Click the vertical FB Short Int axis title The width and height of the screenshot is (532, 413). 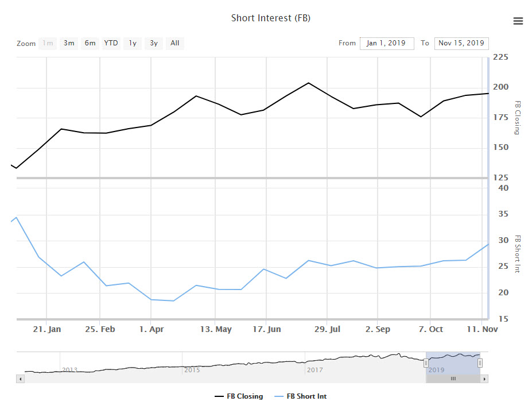click(518, 254)
